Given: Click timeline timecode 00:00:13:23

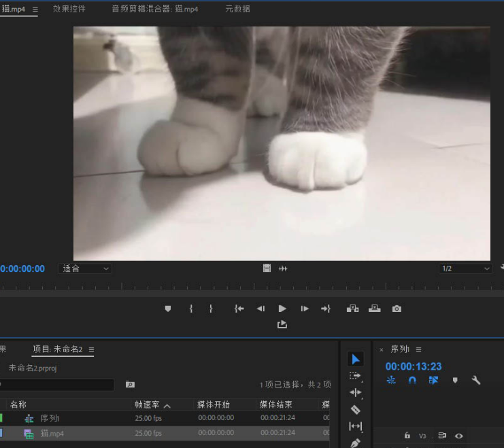Looking at the screenshot, I should (414, 366).
